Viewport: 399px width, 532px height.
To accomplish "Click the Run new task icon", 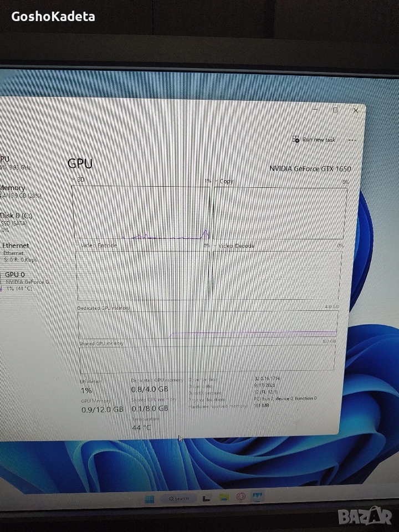I will 295,139.
